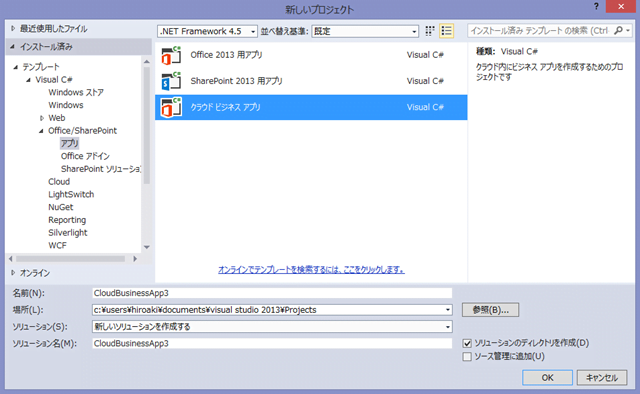
Task: Click the Office 2013 app template icon
Action: click(171, 55)
